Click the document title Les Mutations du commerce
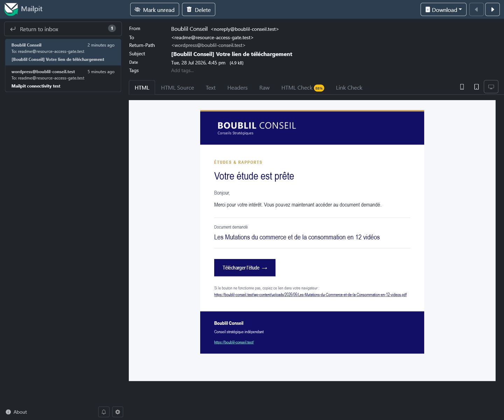This screenshot has height=420, width=504. point(297,237)
